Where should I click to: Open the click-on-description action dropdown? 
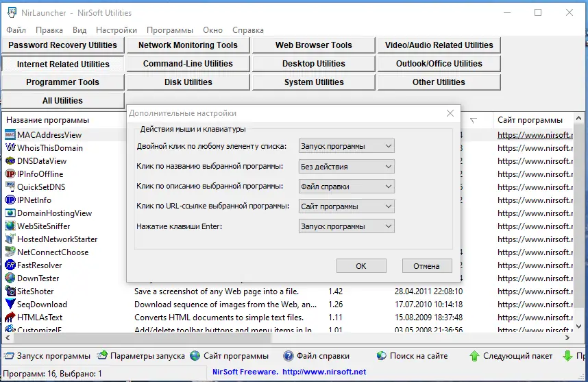[x=347, y=187]
